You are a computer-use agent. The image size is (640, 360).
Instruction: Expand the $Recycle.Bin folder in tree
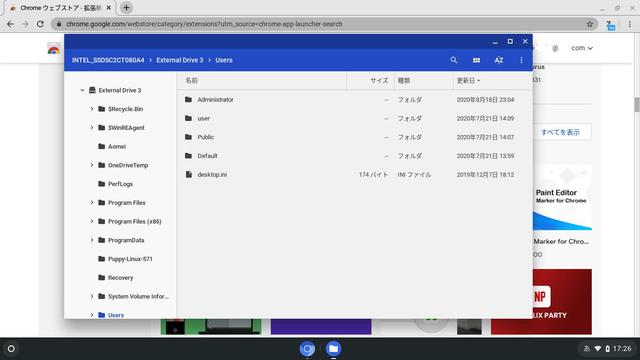(92, 109)
